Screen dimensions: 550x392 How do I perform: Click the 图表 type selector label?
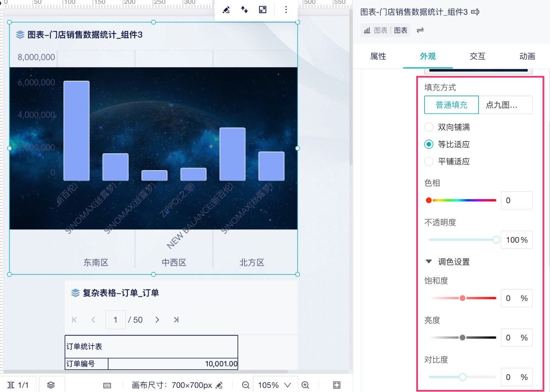click(400, 30)
